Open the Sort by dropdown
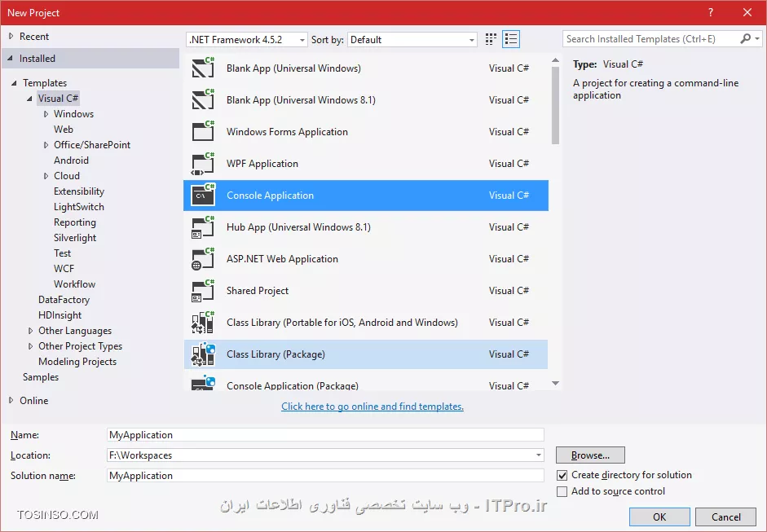The width and height of the screenshot is (767, 532). (x=412, y=39)
